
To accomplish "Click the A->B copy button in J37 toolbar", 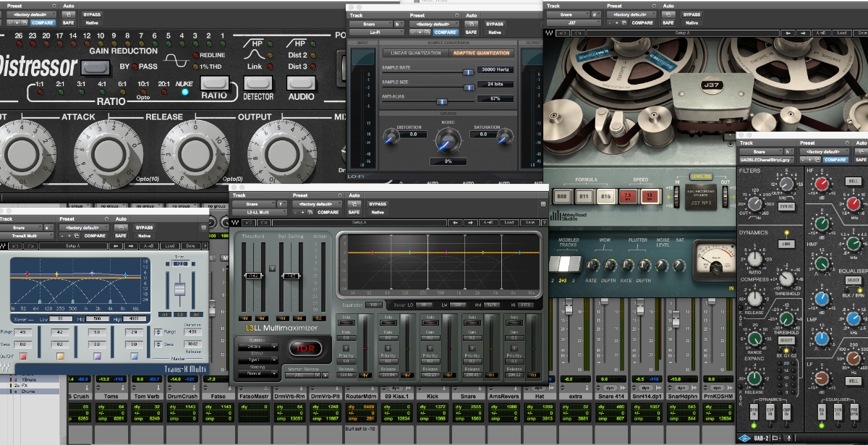I will (821, 33).
